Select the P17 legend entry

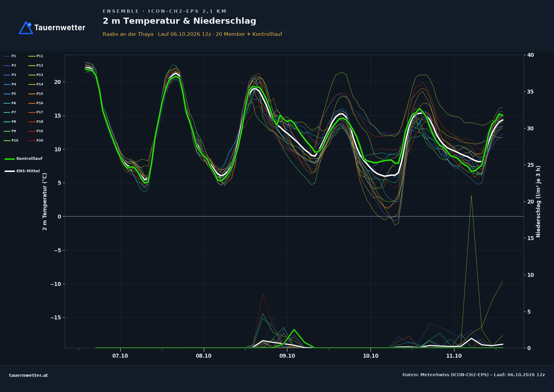coord(36,112)
